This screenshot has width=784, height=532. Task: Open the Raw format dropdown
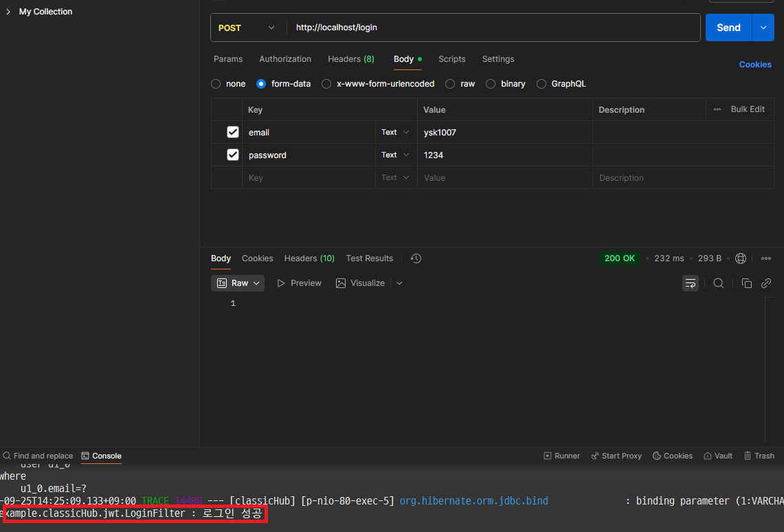point(238,283)
